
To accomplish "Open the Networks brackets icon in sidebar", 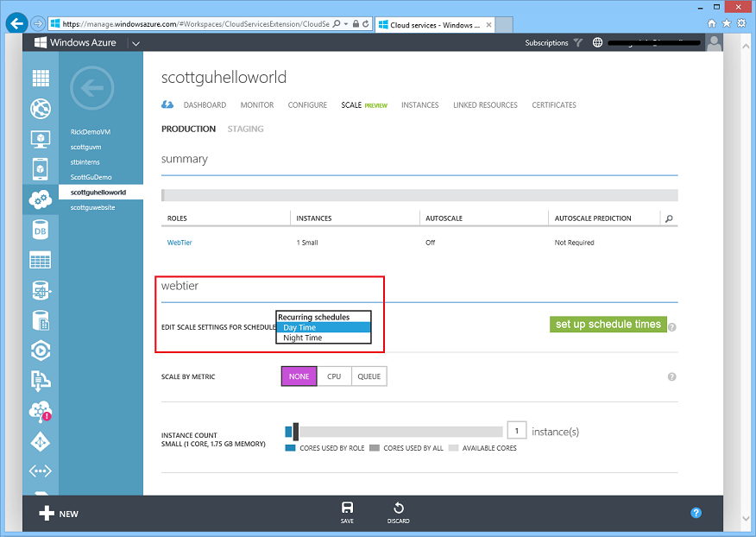I will click(41, 471).
